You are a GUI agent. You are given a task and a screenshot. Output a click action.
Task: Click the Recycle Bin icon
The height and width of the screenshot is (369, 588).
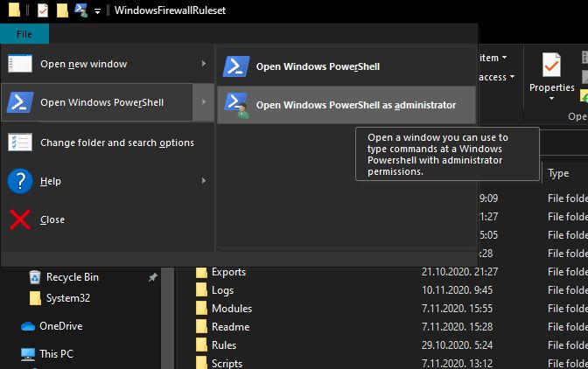pyautogui.click(x=35, y=277)
